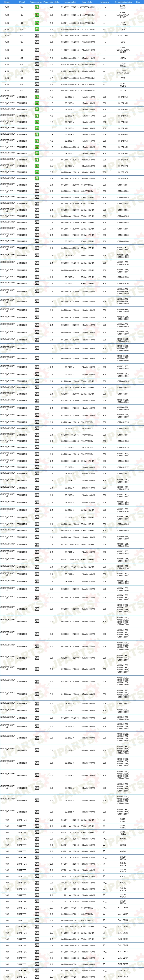Image resolution: width=144 pixels, height=980 pixels.
Task: Click the Pojemność silnika column header
Action: pos(52,2)
